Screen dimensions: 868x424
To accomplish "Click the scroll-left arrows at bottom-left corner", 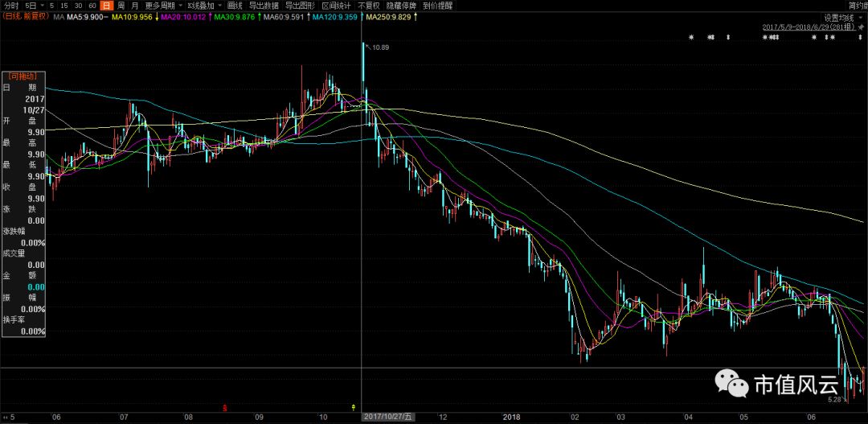I will [x=4, y=417].
